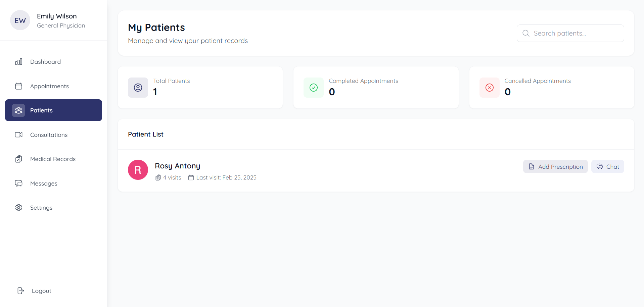
Task: Click the EW profile avatar
Action: (20, 20)
